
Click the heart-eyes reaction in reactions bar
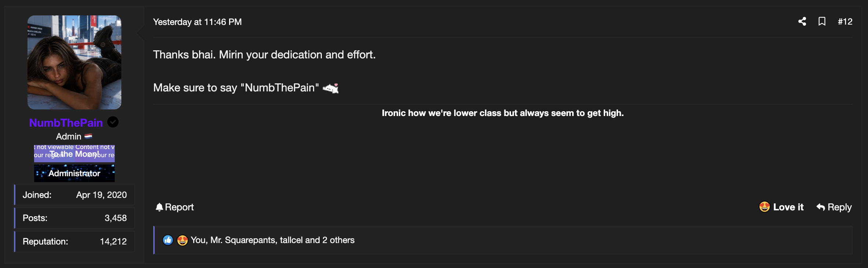(182, 240)
